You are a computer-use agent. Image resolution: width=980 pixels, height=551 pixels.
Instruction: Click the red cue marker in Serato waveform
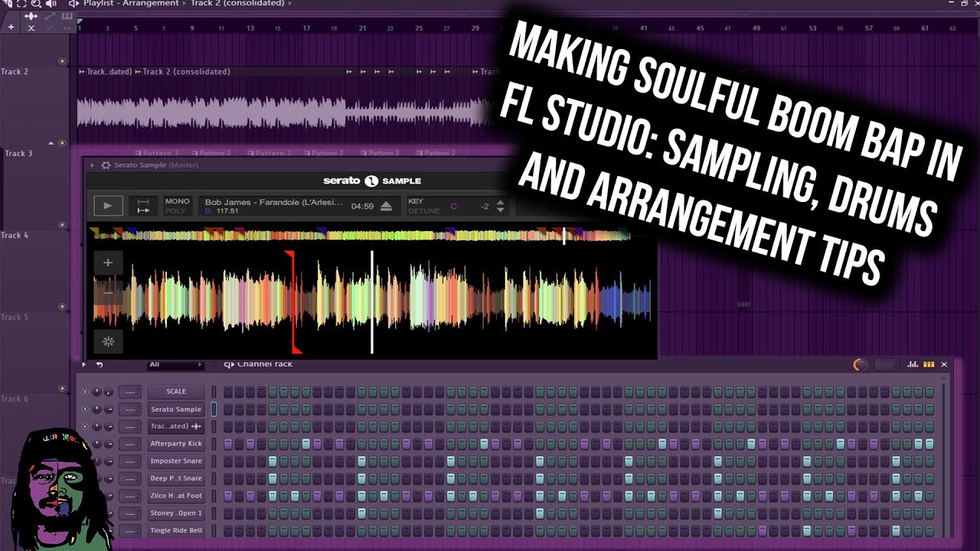pos(292,302)
